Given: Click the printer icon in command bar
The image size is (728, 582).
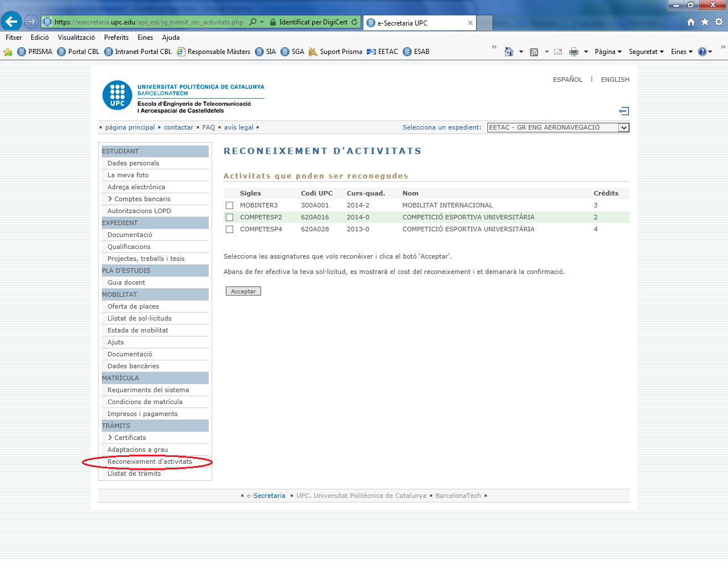Looking at the screenshot, I should point(573,52).
